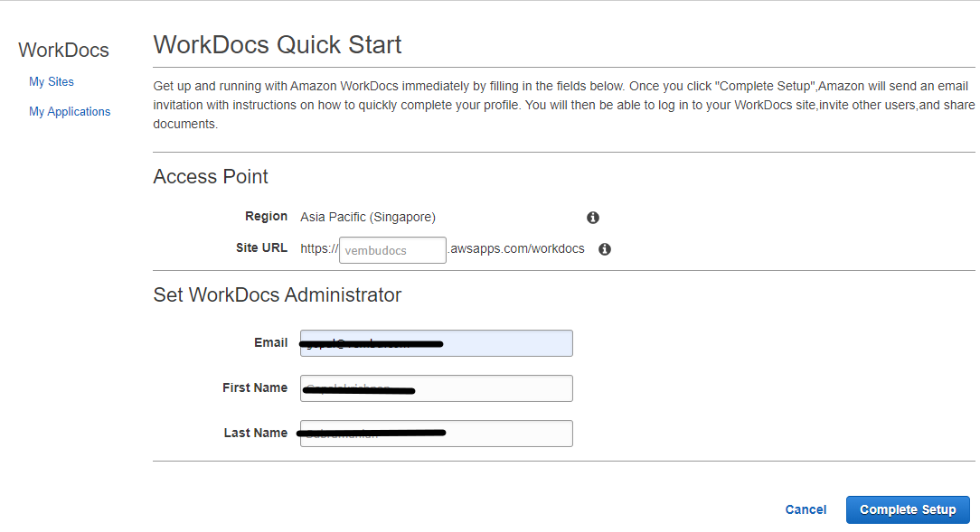
Task: Click the Site URL info icon
Action: [605, 249]
